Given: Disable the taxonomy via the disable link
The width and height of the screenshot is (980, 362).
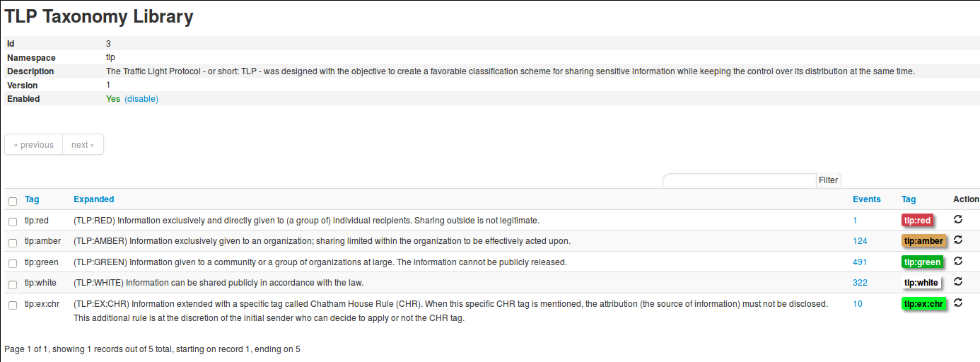Looking at the screenshot, I should click(141, 99).
